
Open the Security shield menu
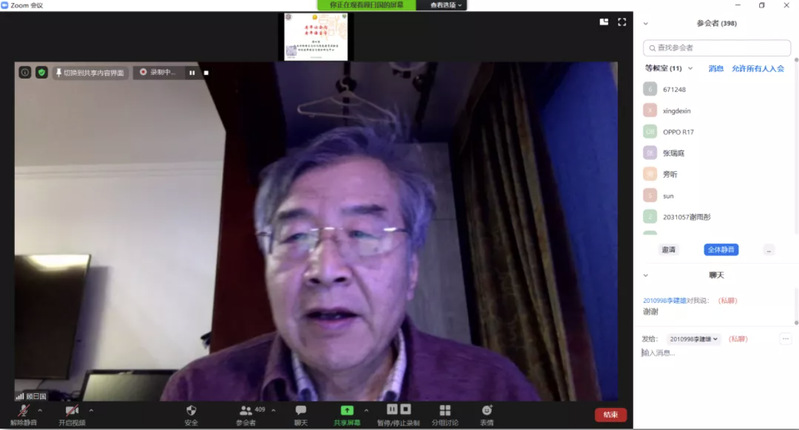click(191, 410)
